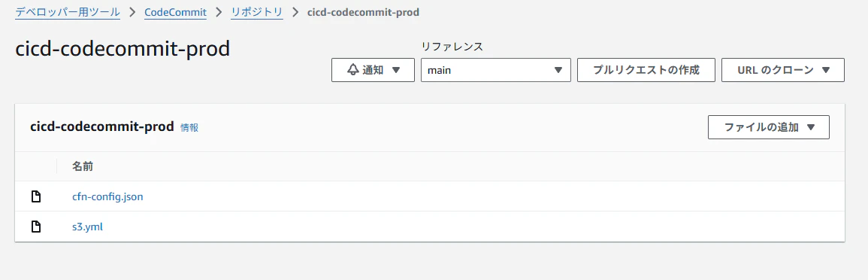The height and width of the screenshot is (280, 868).
Task: Click the bell icon on the 通知 button
Action: click(352, 70)
